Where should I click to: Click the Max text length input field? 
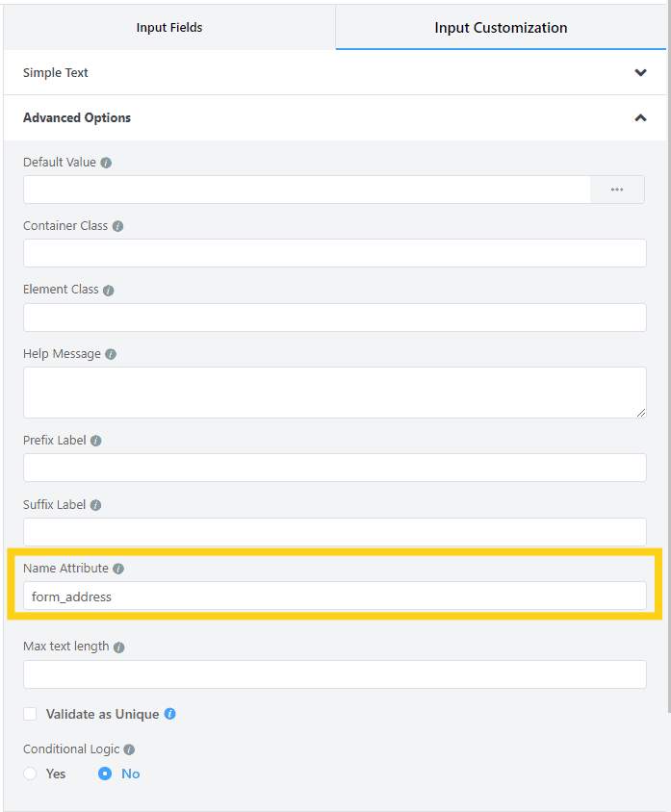point(334,674)
